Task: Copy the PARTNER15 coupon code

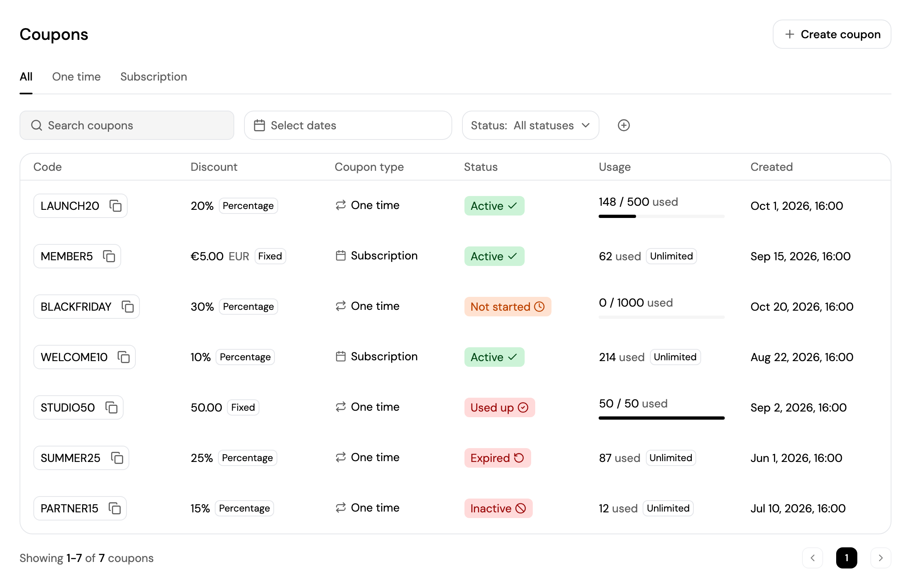Action: [x=115, y=508]
